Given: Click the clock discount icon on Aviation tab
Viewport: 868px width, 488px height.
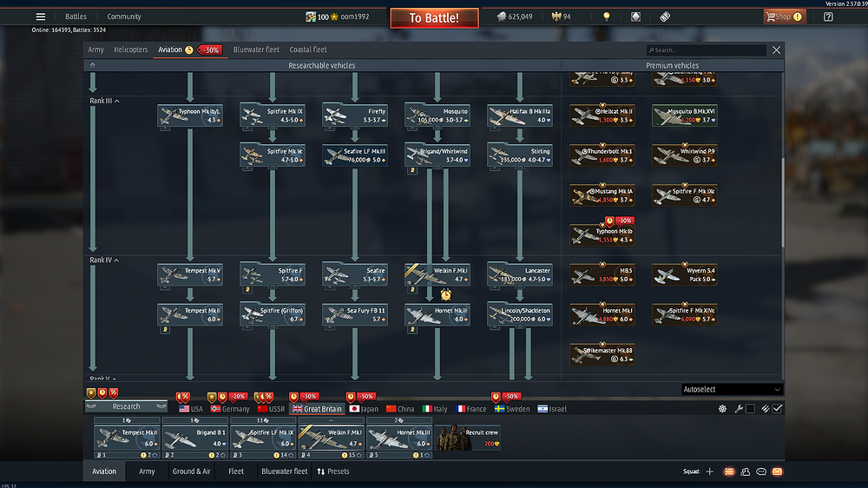Looking at the screenshot, I should point(188,49).
